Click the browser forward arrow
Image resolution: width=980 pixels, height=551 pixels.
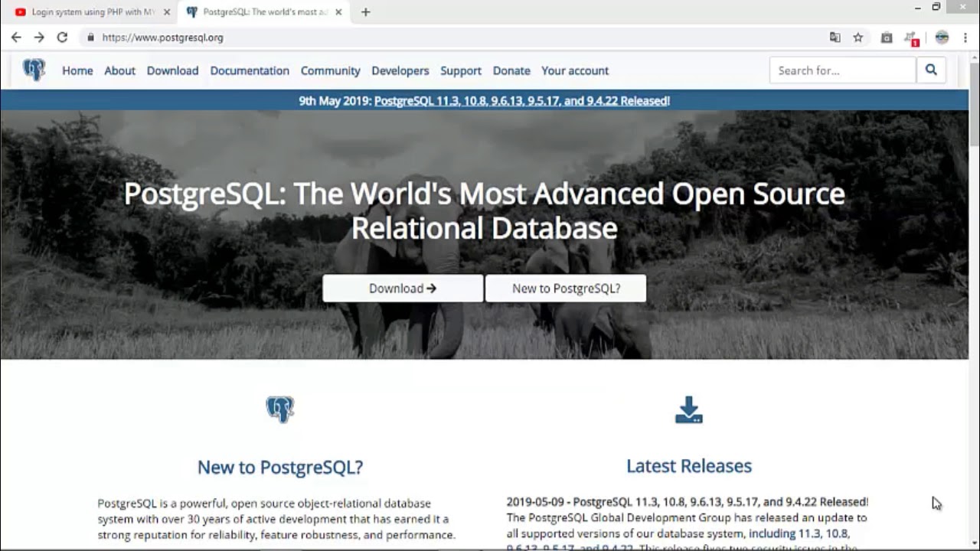(39, 37)
